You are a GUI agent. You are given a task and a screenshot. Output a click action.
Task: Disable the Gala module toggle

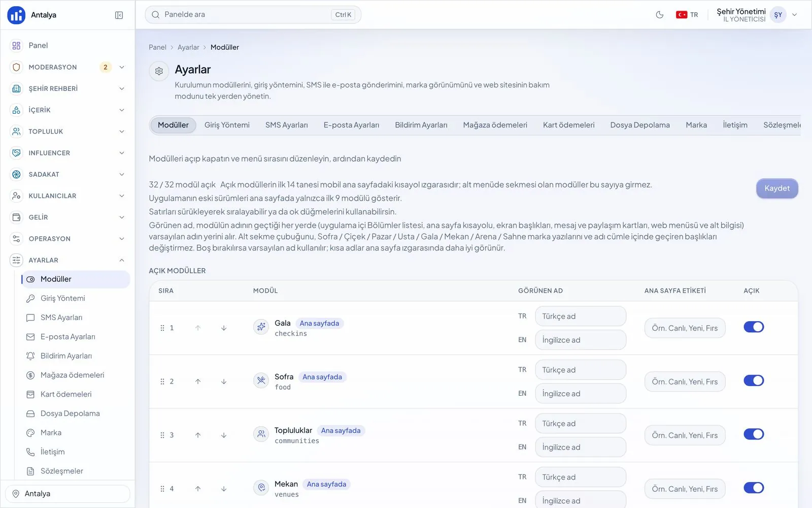pyautogui.click(x=754, y=327)
